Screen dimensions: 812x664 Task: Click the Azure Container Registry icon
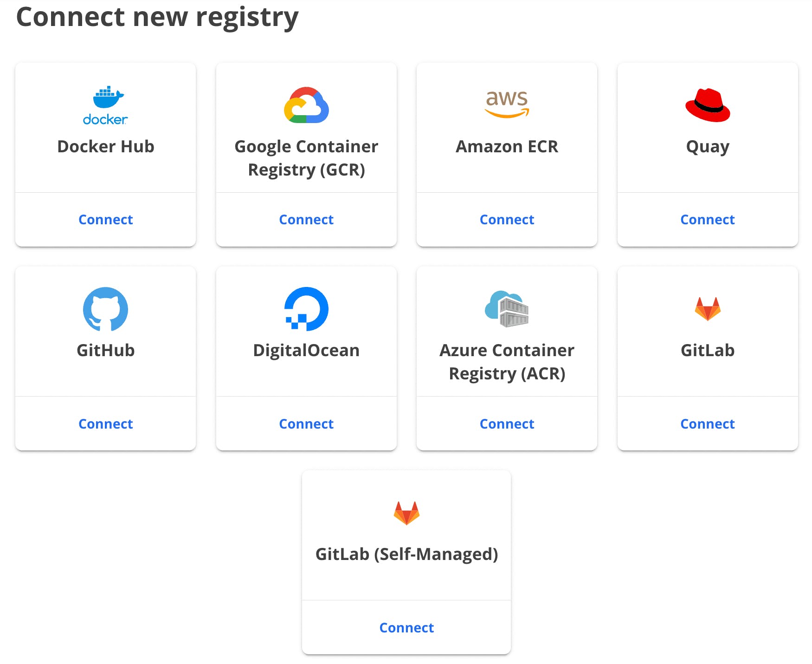pyautogui.click(x=507, y=309)
